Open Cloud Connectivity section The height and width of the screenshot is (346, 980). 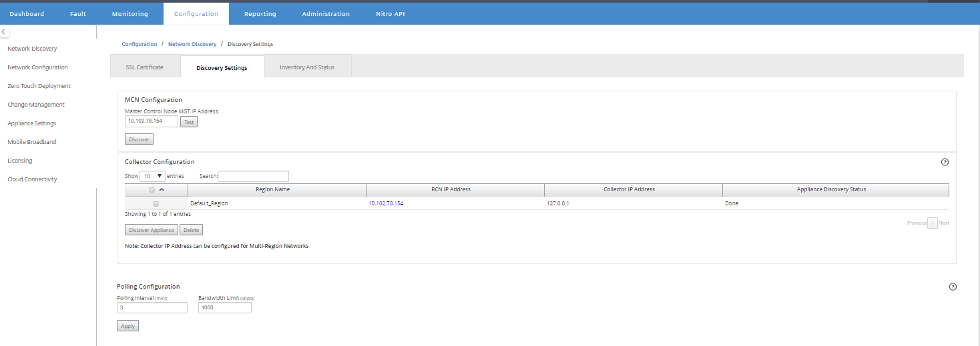coord(32,179)
